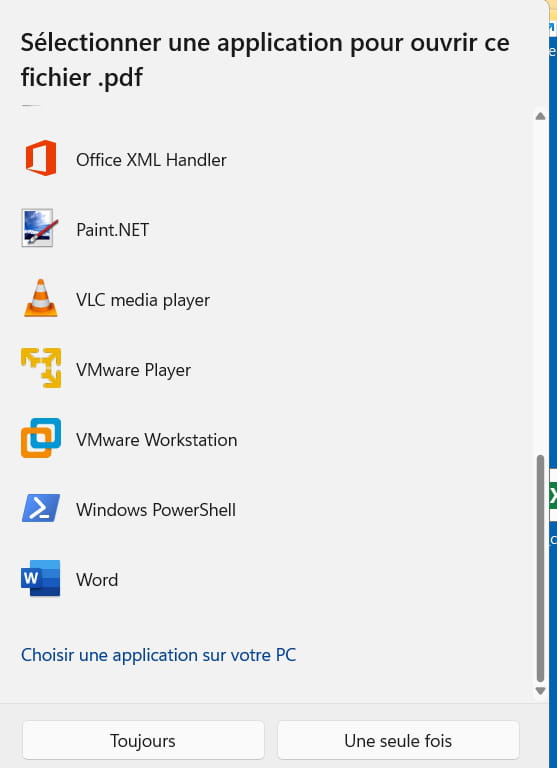The height and width of the screenshot is (768, 557).
Task: Choose Windows PowerShell label
Action: click(156, 510)
